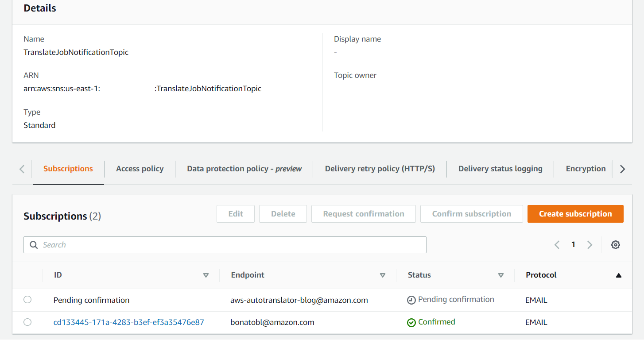
Task: Focus the subscriptions Search field
Action: [230, 245]
